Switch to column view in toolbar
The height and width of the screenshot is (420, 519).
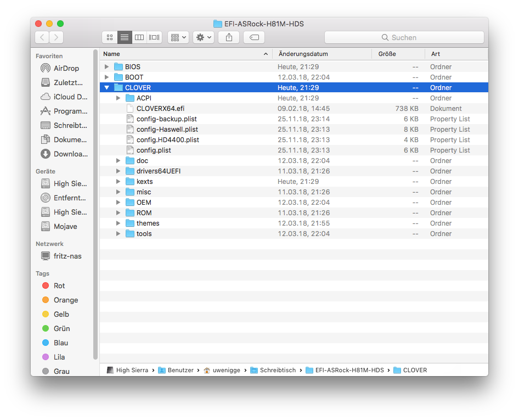[x=139, y=37]
